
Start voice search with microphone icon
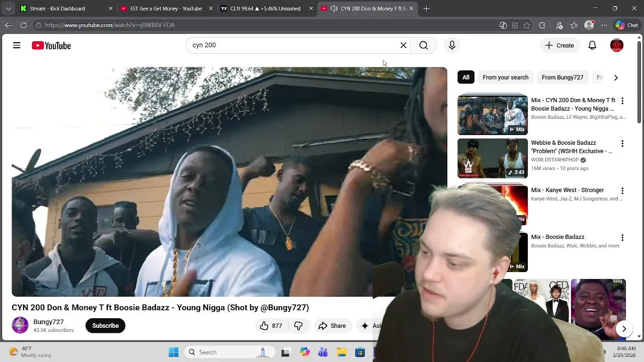point(452,45)
